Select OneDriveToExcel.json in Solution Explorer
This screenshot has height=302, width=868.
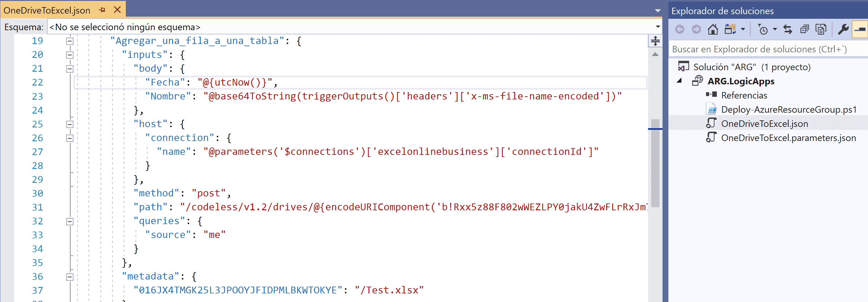coord(764,124)
